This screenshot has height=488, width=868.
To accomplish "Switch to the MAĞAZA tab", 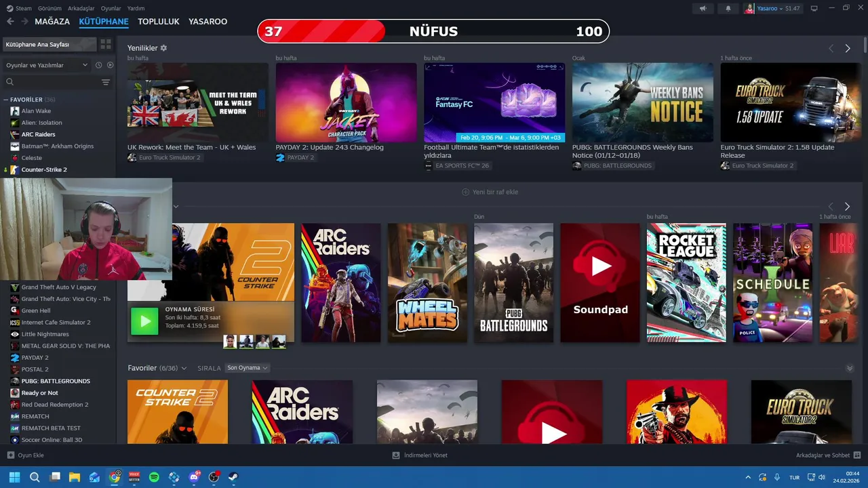I will 52,22.
